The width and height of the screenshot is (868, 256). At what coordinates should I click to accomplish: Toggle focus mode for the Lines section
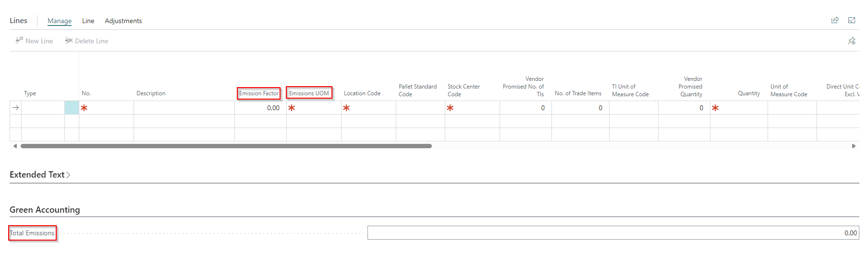(x=852, y=20)
